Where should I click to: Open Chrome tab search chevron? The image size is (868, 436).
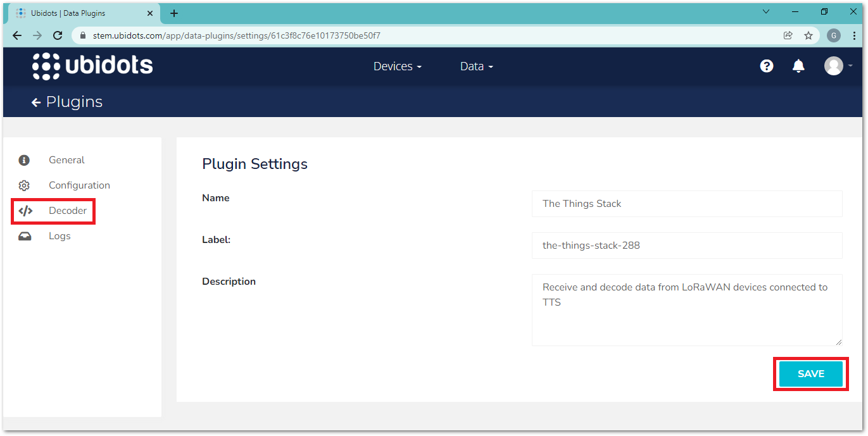766,12
